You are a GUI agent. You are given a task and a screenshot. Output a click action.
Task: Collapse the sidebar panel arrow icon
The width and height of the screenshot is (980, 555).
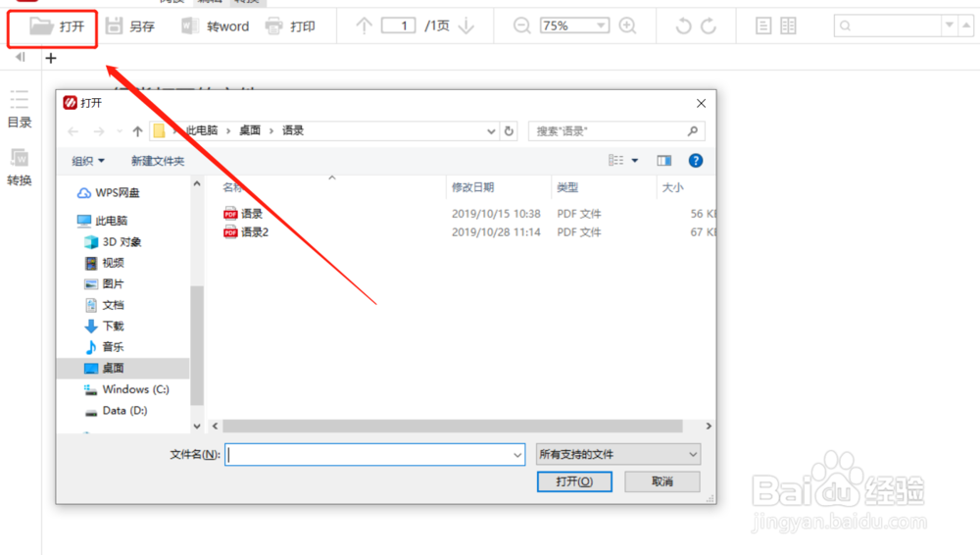(x=20, y=58)
